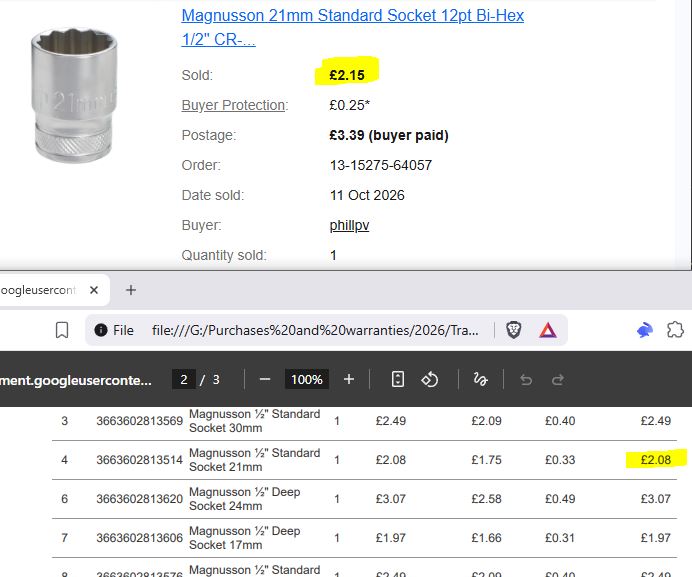Click the PDF redo arrow
The height and width of the screenshot is (577, 692).
pos(558,380)
